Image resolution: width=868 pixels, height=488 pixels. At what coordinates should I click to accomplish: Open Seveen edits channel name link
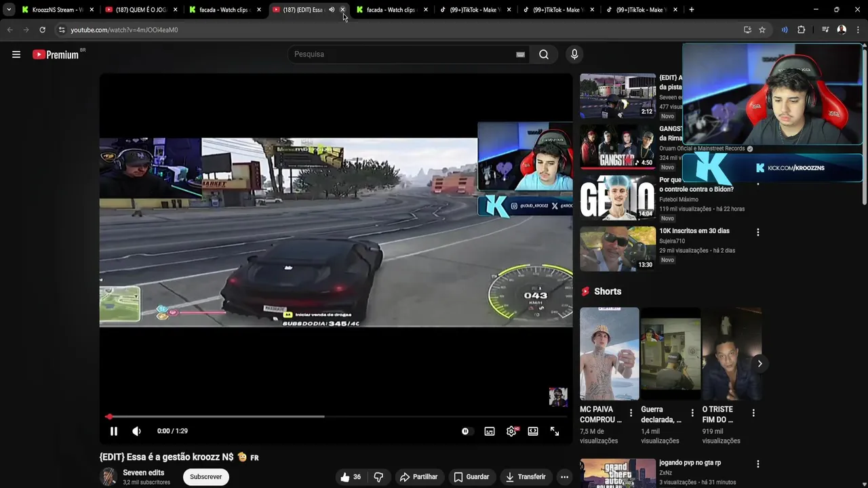pyautogui.click(x=143, y=472)
